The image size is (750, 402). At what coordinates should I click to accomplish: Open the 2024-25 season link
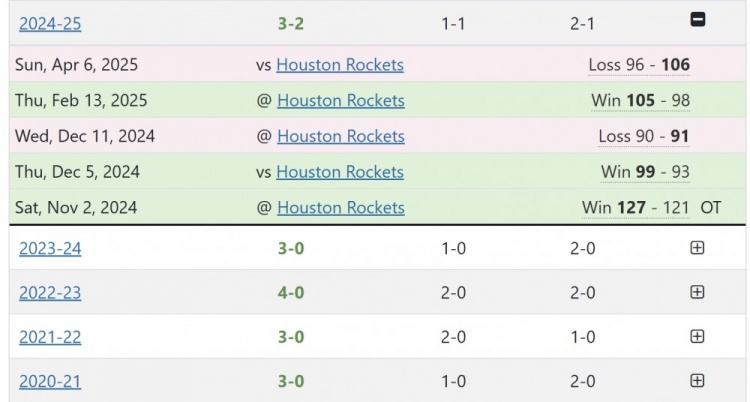click(50, 22)
